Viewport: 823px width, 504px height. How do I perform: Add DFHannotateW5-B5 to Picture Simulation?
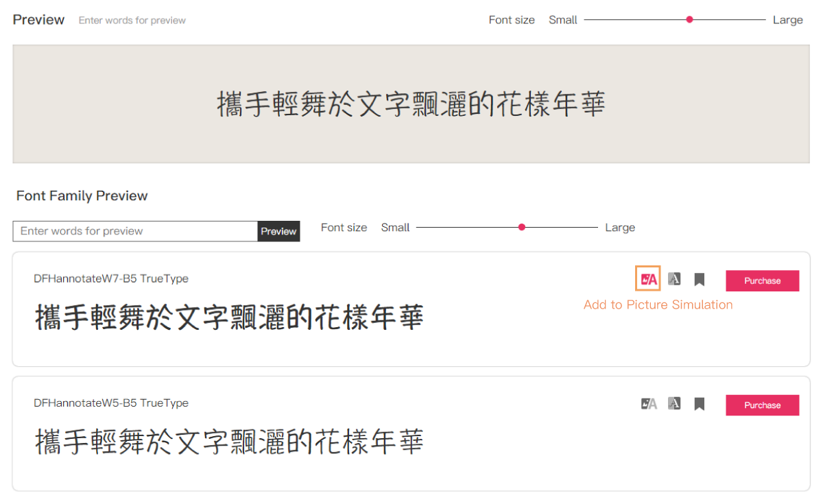tap(648, 404)
